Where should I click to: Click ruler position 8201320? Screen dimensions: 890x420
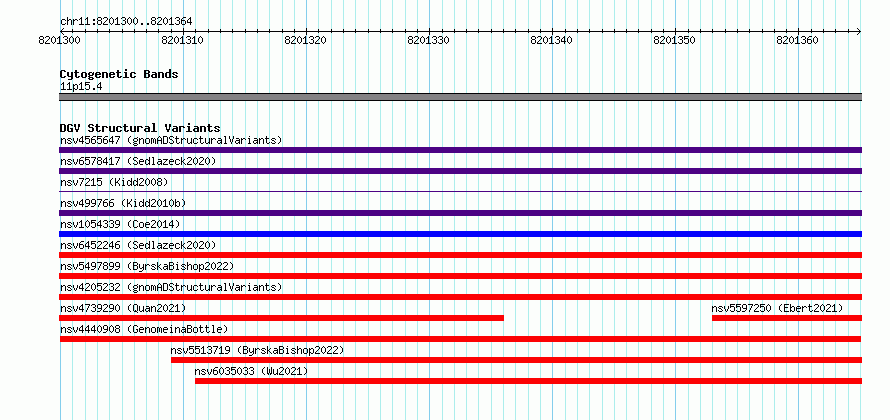(x=306, y=41)
